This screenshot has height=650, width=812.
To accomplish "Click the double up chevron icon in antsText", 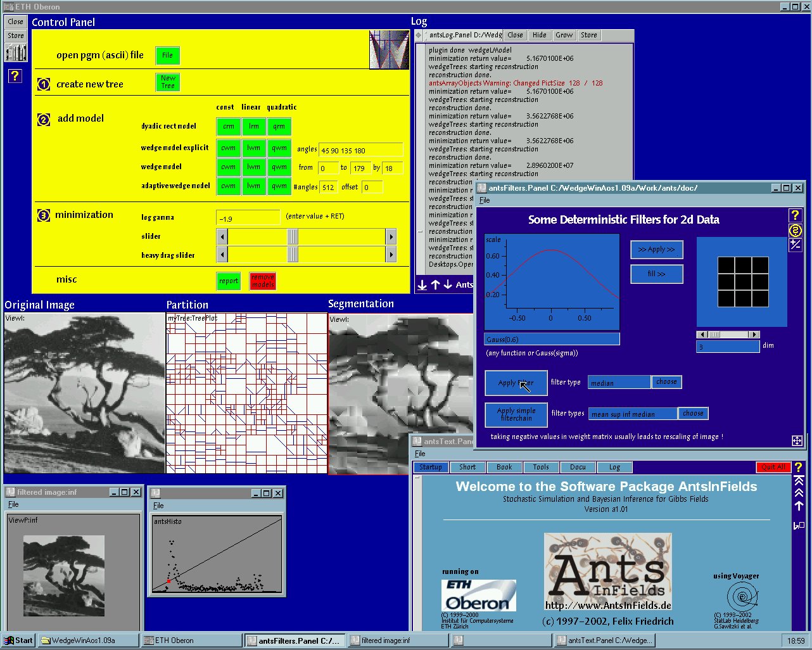I will click(799, 493).
